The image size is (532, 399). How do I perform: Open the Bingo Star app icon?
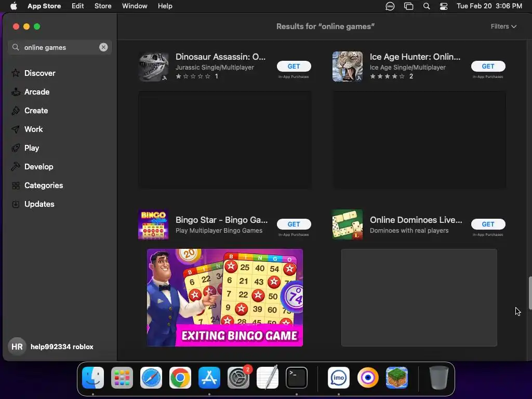[x=153, y=224]
